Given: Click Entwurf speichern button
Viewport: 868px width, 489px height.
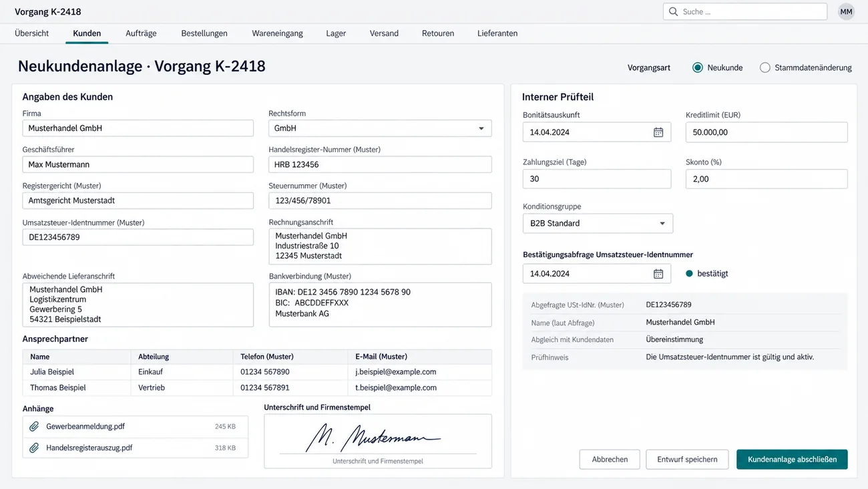Looking at the screenshot, I should pyautogui.click(x=687, y=459).
